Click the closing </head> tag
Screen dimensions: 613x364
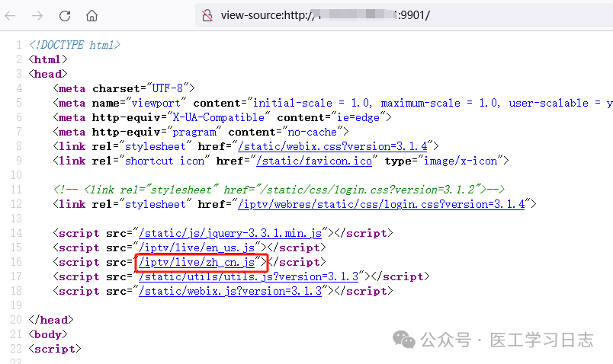pyautogui.click(x=51, y=320)
